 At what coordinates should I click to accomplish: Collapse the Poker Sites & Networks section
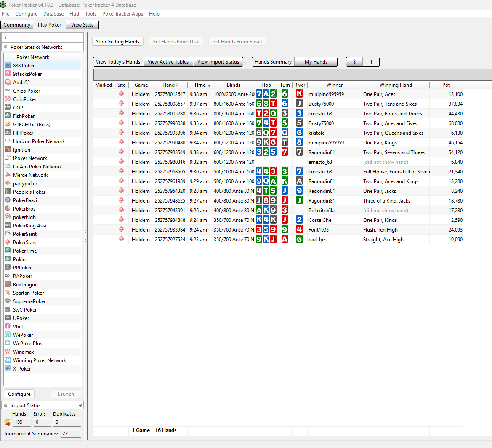point(5,47)
